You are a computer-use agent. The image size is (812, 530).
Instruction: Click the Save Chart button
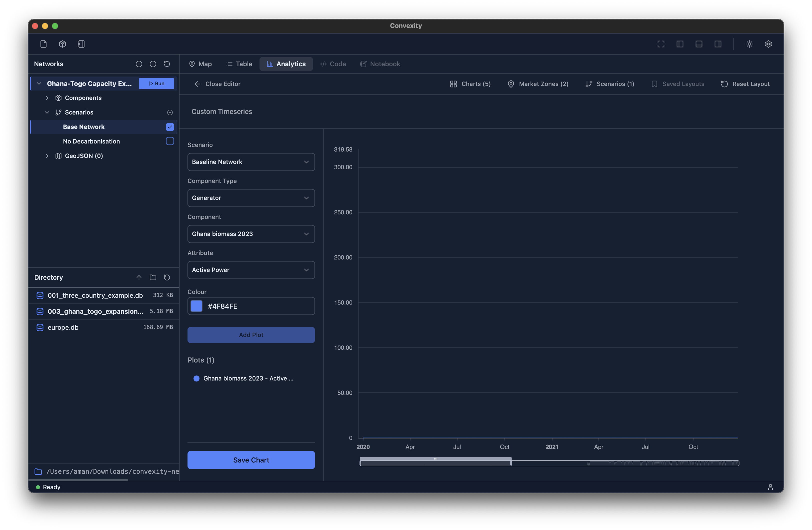click(x=251, y=460)
